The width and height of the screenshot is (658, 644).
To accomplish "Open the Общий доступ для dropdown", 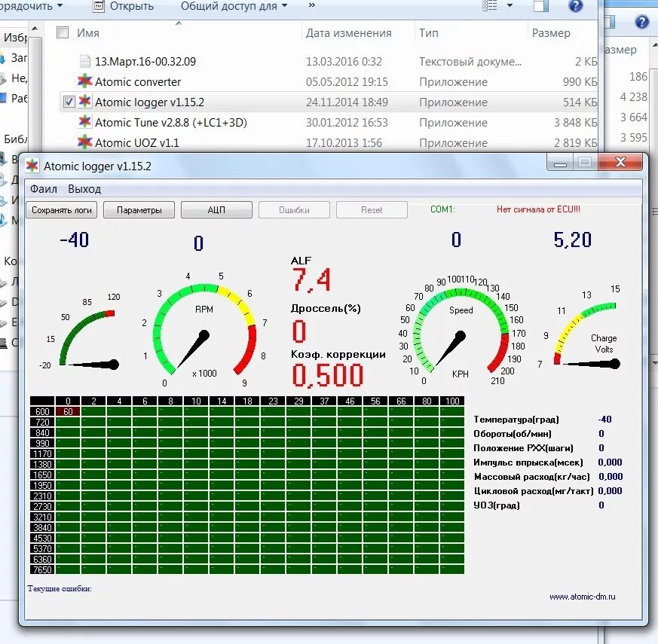I will [x=234, y=6].
